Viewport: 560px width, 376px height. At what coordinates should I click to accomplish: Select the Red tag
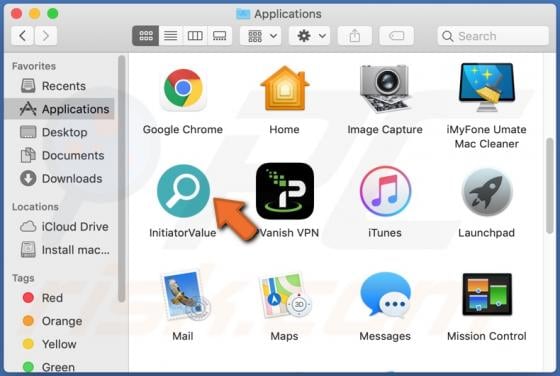pyautogui.click(x=60, y=298)
